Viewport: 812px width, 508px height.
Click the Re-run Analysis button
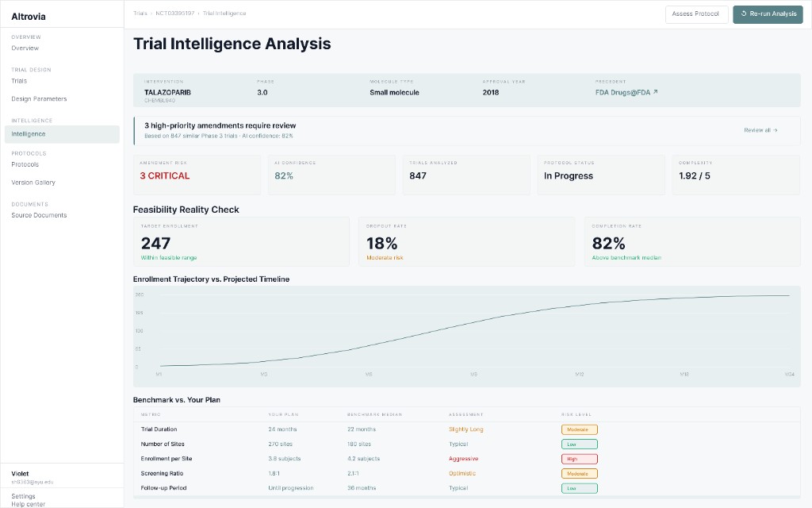[x=768, y=13]
